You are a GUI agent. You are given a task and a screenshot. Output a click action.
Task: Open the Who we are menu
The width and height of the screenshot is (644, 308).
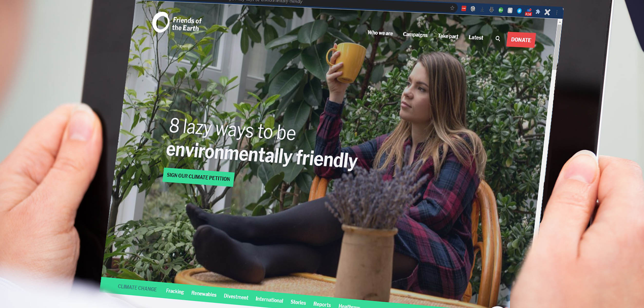tap(380, 33)
